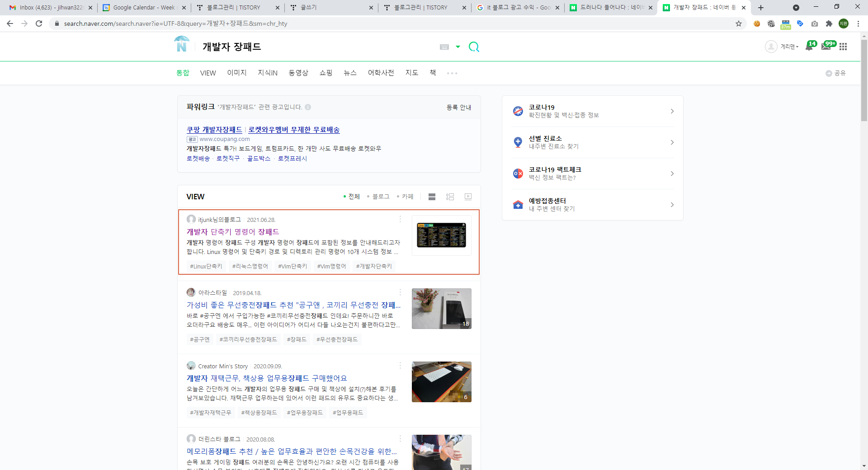
Task: Open the on-screen keyboard icon in search bar
Action: click(444, 47)
